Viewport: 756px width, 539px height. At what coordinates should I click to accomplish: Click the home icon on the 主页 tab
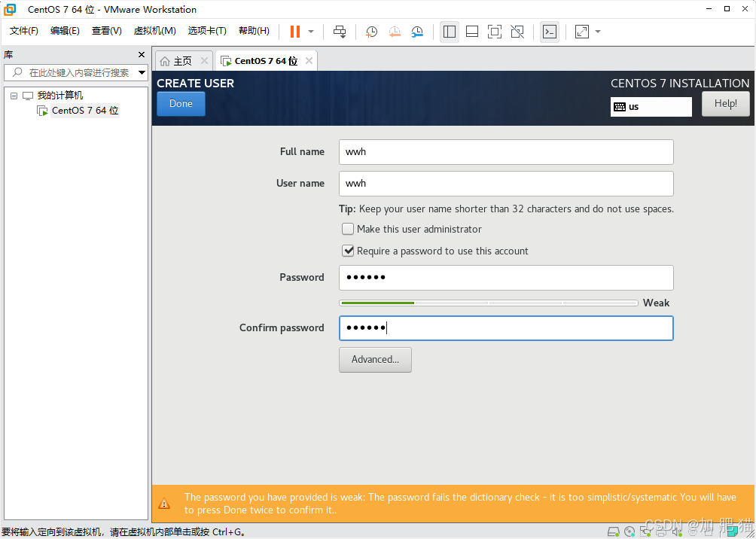pos(165,61)
